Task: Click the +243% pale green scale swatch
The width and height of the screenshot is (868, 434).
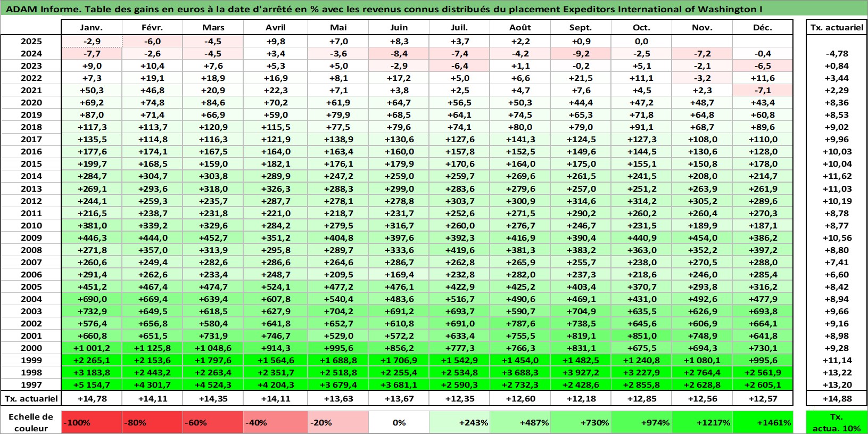Action: (x=460, y=422)
